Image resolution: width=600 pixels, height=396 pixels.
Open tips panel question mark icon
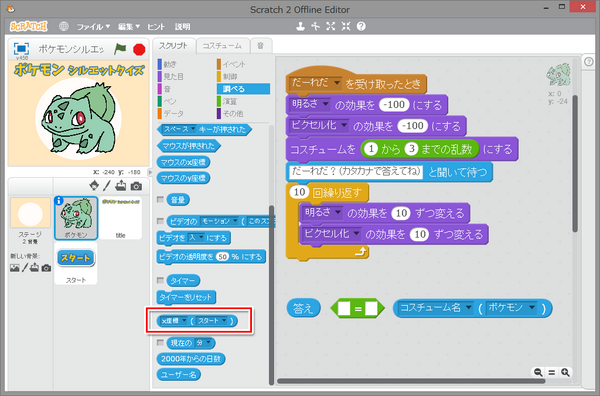[x=589, y=61]
